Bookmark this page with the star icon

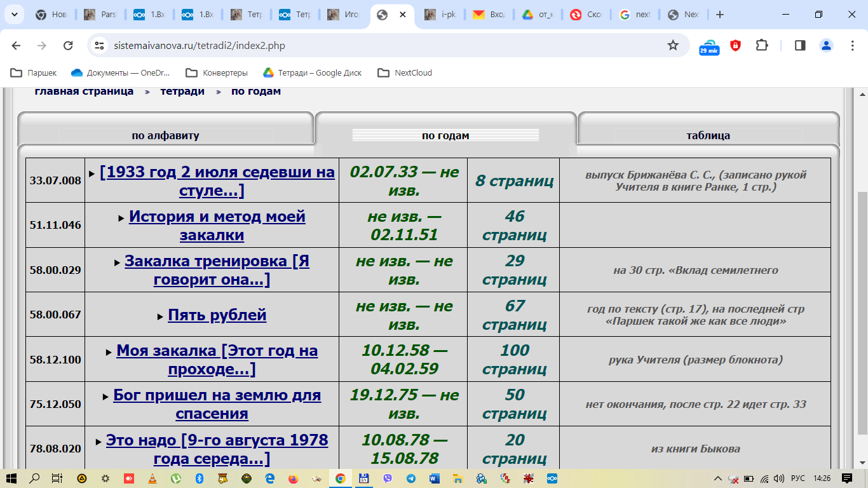click(673, 45)
